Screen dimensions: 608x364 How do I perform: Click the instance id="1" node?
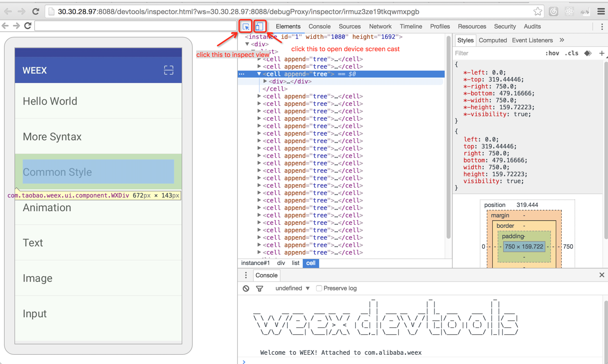click(324, 37)
